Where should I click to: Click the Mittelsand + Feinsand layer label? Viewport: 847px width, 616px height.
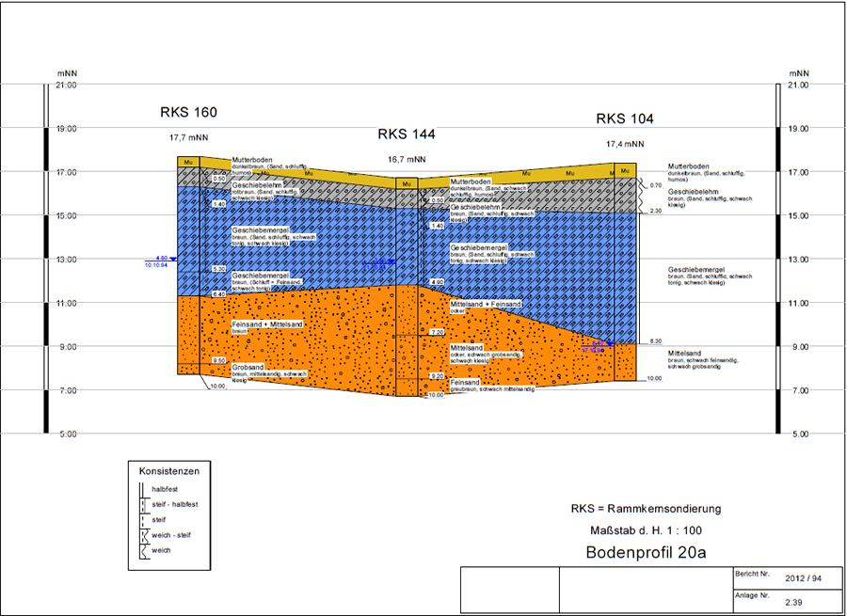[x=486, y=305]
